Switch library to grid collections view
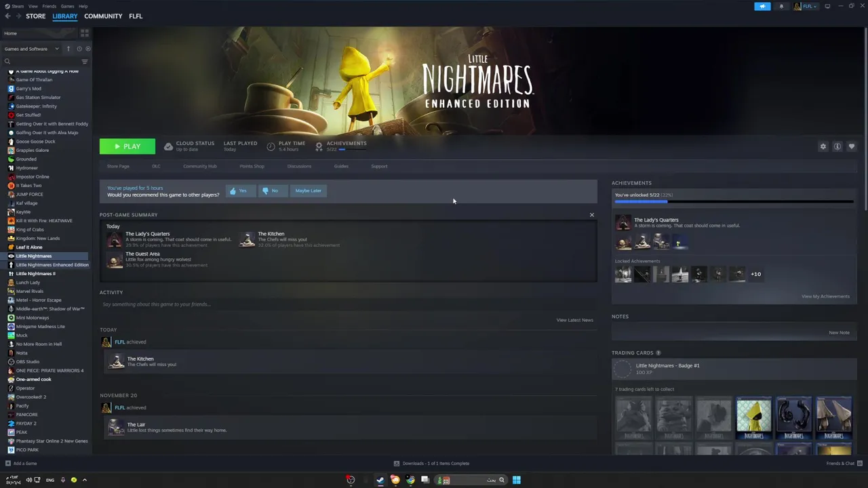Image resolution: width=868 pixels, height=488 pixels. [x=85, y=33]
